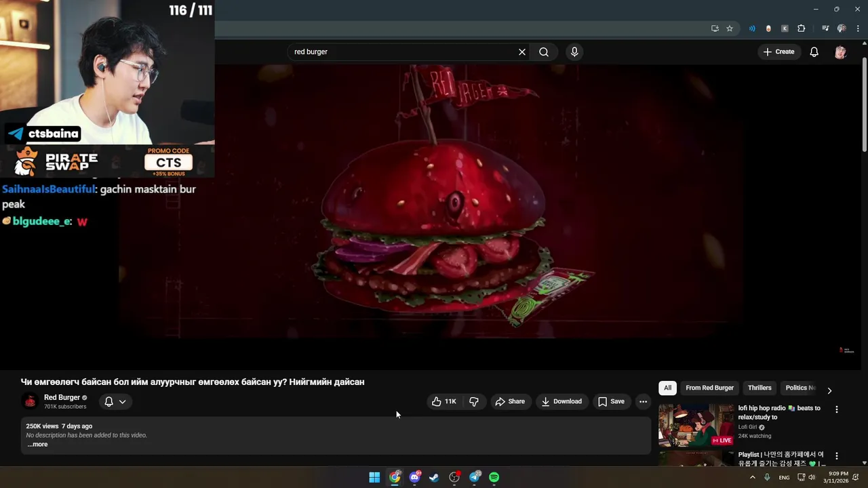Click the 24K watching text

[x=755, y=436]
